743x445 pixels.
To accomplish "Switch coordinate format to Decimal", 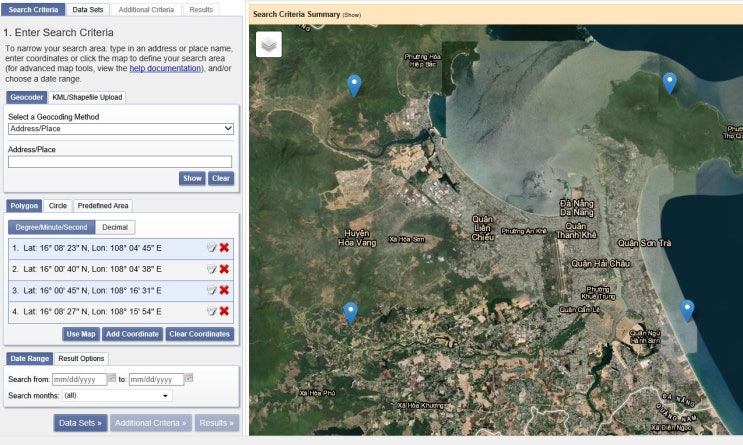I will (x=114, y=227).
